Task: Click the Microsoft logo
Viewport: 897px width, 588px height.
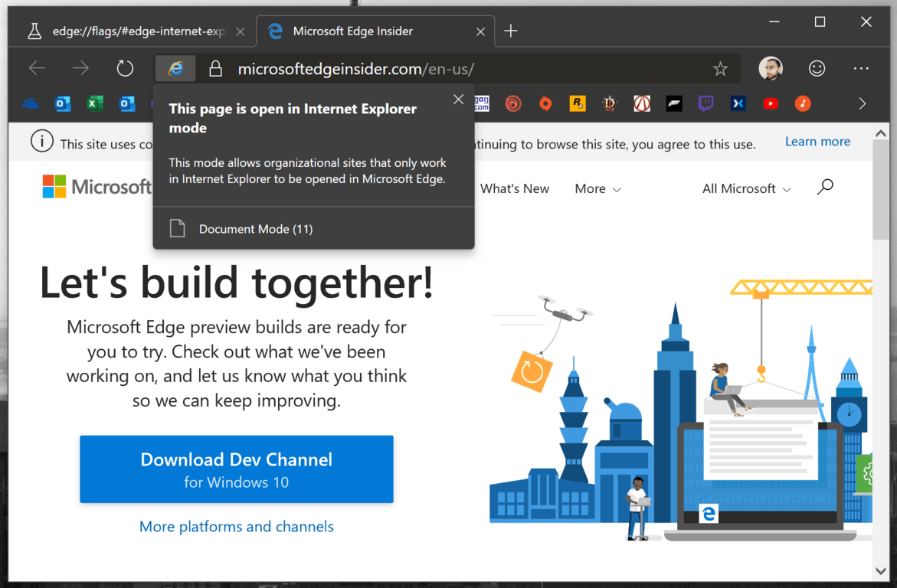Action: pos(97,187)
